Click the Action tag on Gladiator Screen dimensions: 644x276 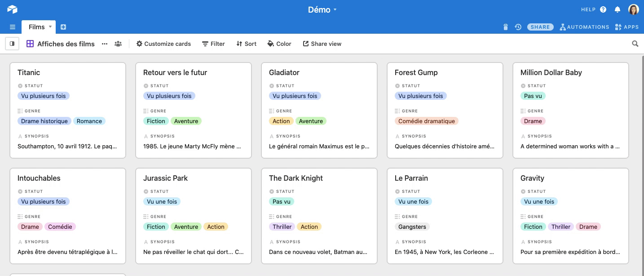(x=281, y=121)
